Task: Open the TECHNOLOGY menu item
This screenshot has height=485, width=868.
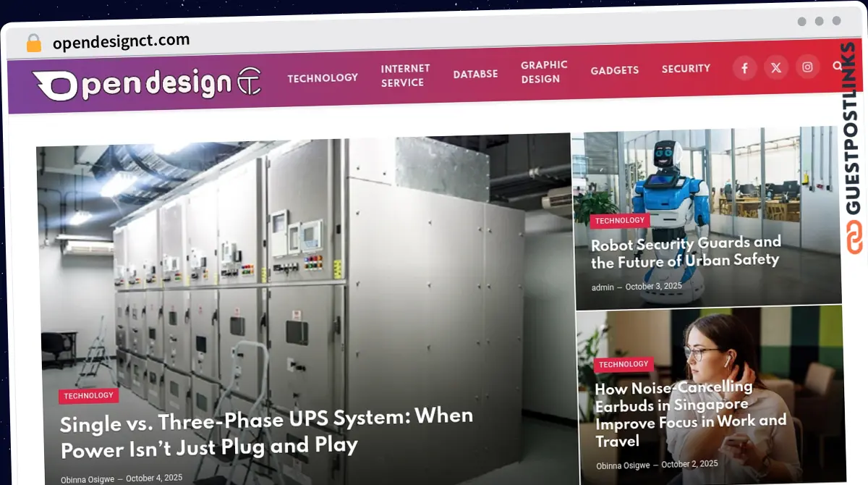Action: (x=323, y=77)
